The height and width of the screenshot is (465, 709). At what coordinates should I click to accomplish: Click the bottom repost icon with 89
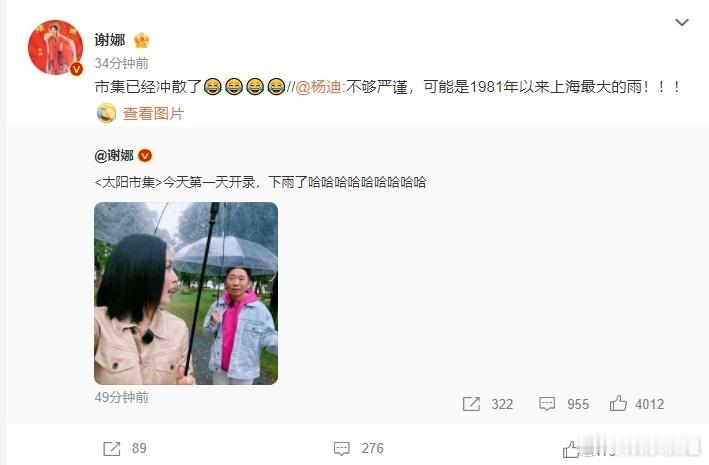click(x=112, y=448)
